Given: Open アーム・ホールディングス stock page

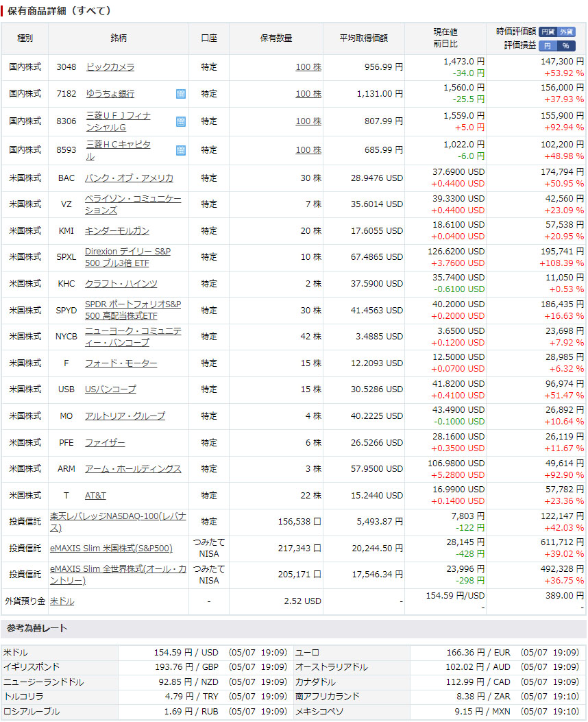Looking at the screenshot, I should (x=133, y=469).
